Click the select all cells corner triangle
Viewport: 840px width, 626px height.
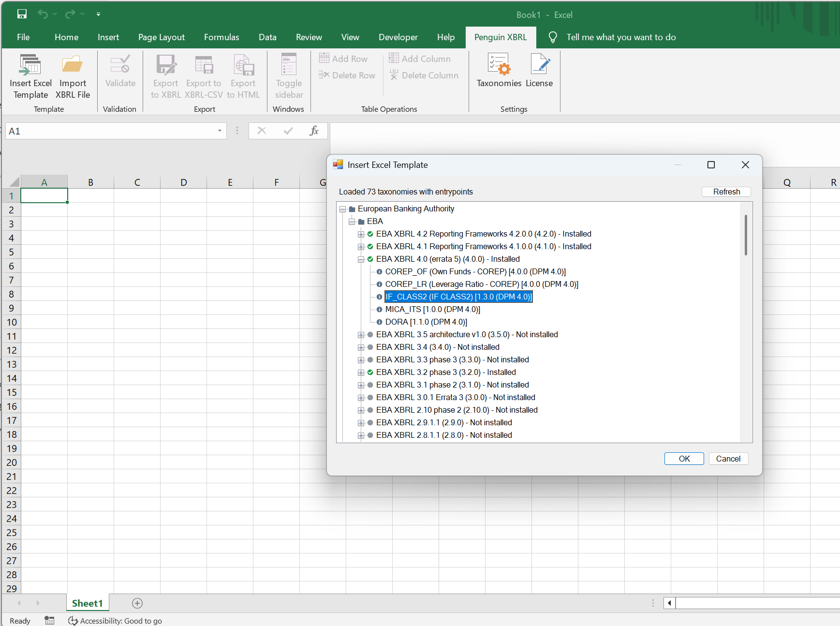coord(15,182)
